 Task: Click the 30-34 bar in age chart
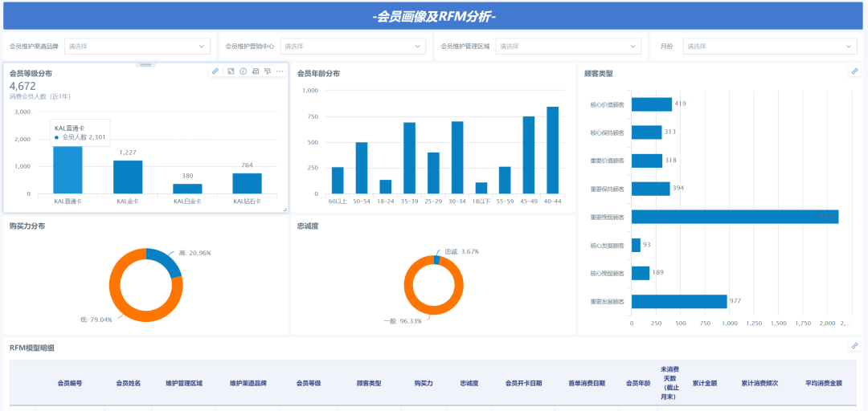(457, 157)
